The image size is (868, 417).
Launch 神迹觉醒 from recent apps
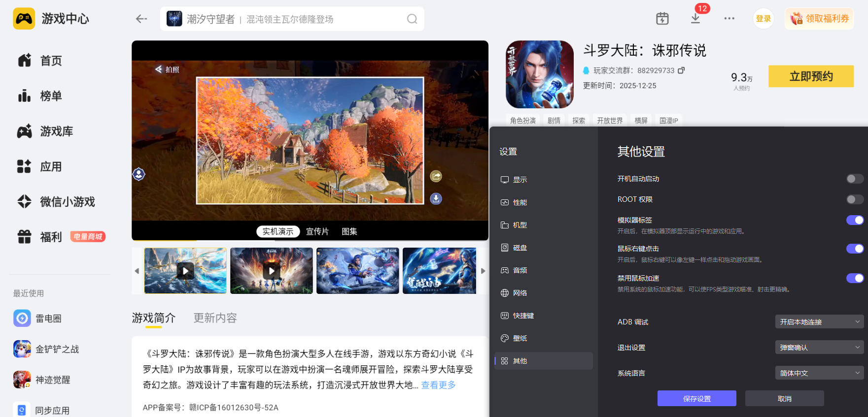(22, 380)
